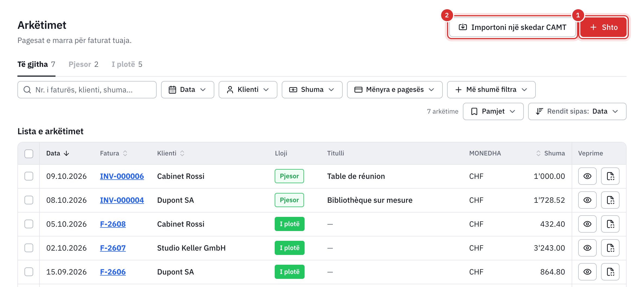Focus the invoice search field
Screen dimensions: 644x287
point(87,90)
